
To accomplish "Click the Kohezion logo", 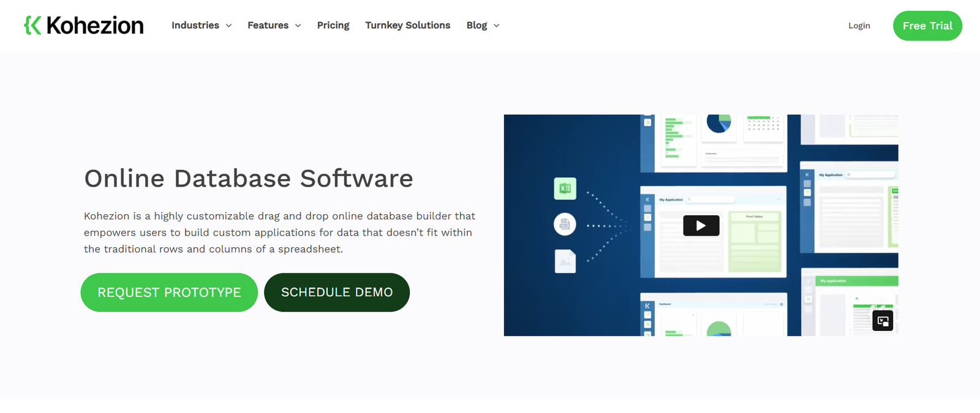I will click(84, 25).
